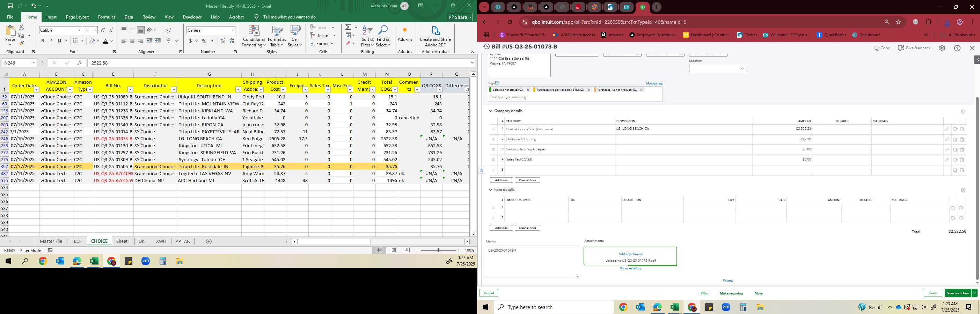980x314 pixels.
Task: Toggle Align Right in Excel ribbon
Action: click(x=141, y=41)
